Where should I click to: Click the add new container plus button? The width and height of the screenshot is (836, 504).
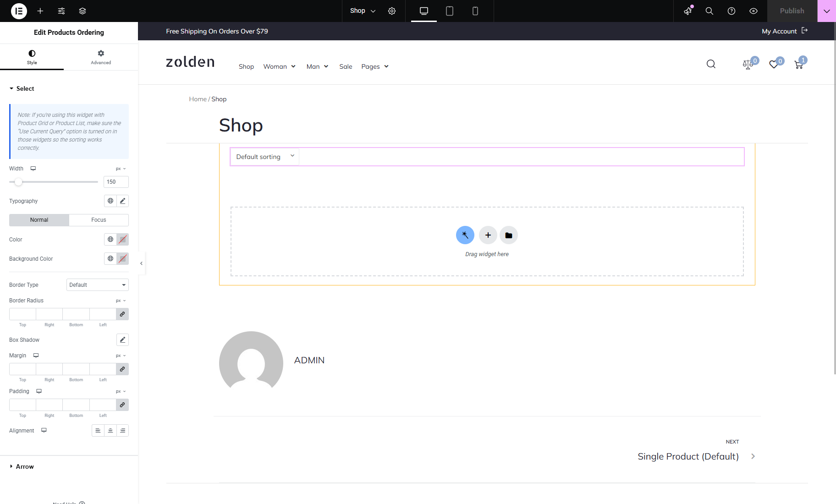(x=488, y=235)
